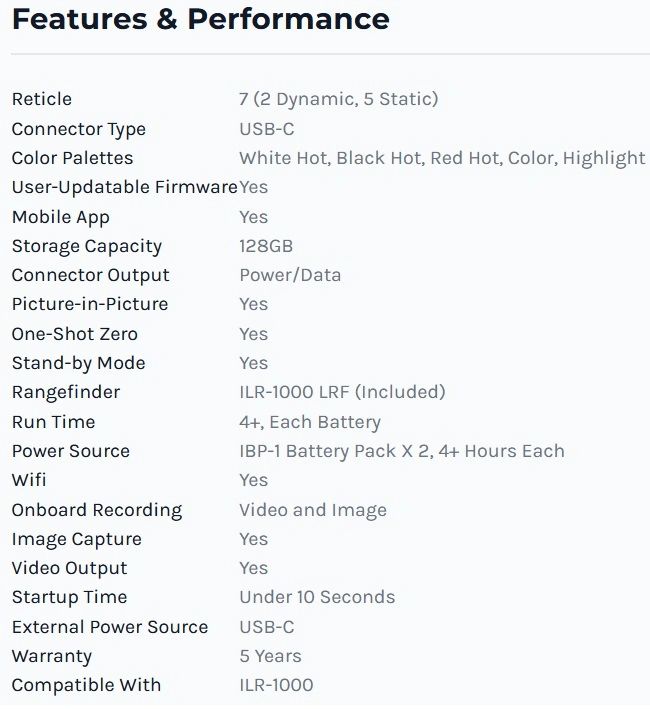
Task: Click the 5 Years warranty value
Action: click(270, 657)
